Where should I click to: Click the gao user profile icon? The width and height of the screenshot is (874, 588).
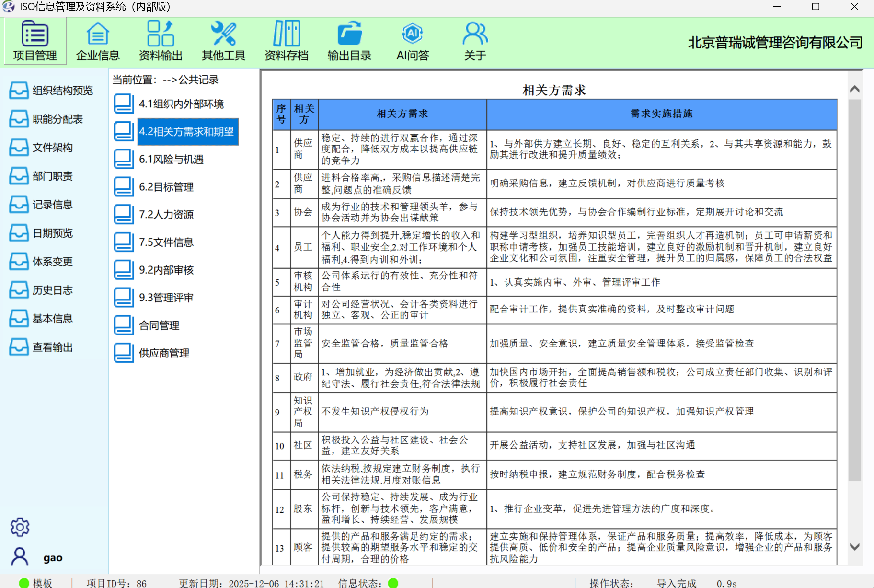(x=20, y=557)
